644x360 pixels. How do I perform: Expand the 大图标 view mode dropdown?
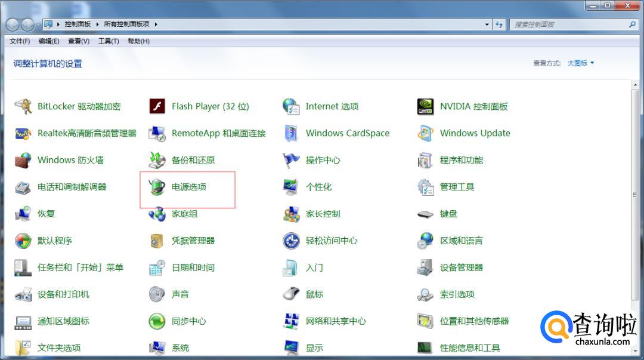pyautogui.click(x=581, y=63)
